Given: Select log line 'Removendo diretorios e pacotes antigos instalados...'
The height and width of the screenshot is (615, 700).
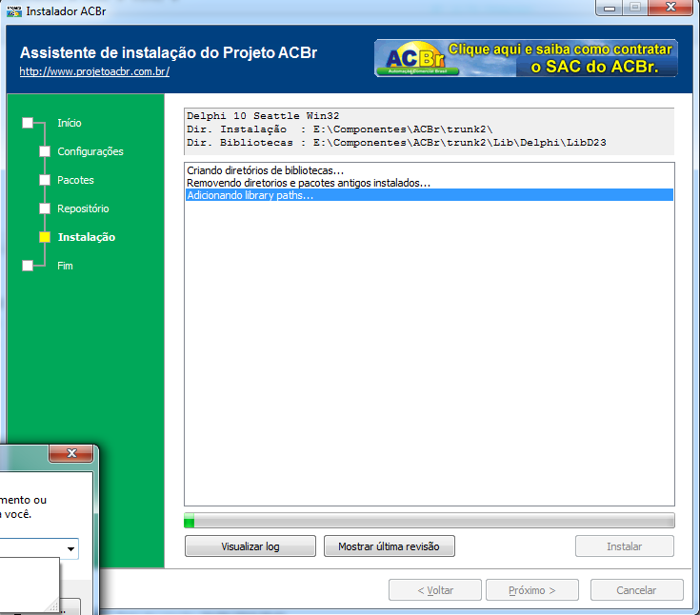Looking at the screenshot, I should pyautogui.click(x=309, y=183).
